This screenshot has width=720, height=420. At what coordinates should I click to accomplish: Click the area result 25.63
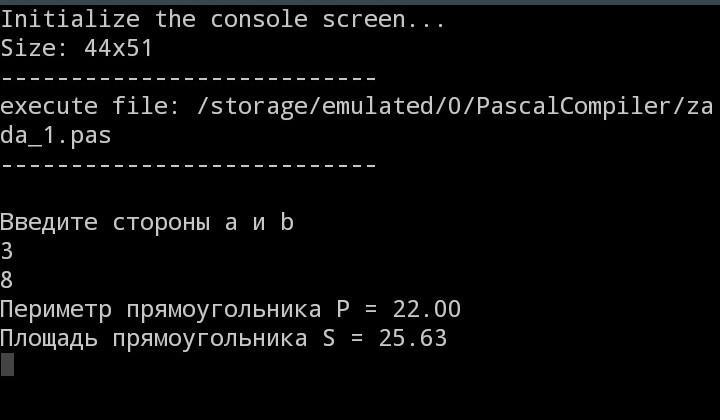(x=412, y=338)
